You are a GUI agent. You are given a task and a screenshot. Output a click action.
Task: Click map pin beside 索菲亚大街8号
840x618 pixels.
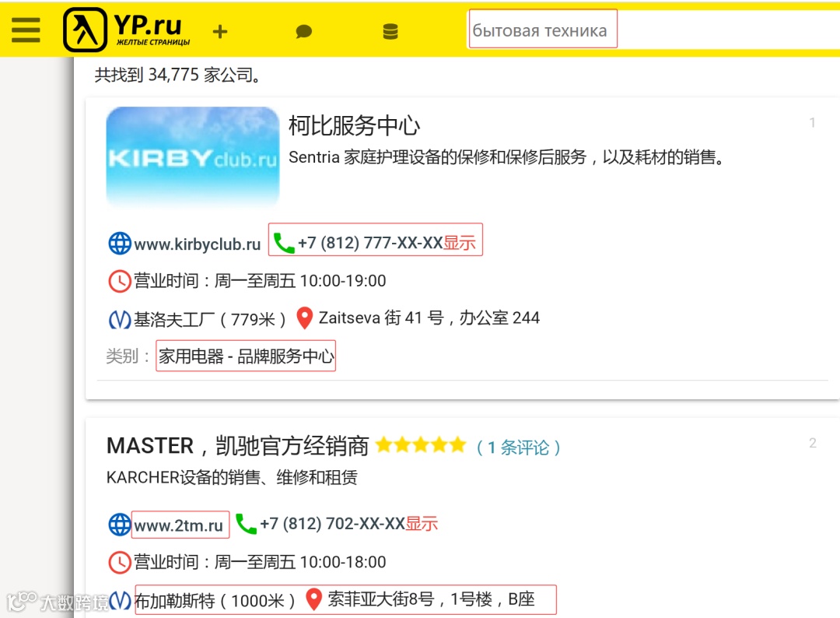point(314,599)
